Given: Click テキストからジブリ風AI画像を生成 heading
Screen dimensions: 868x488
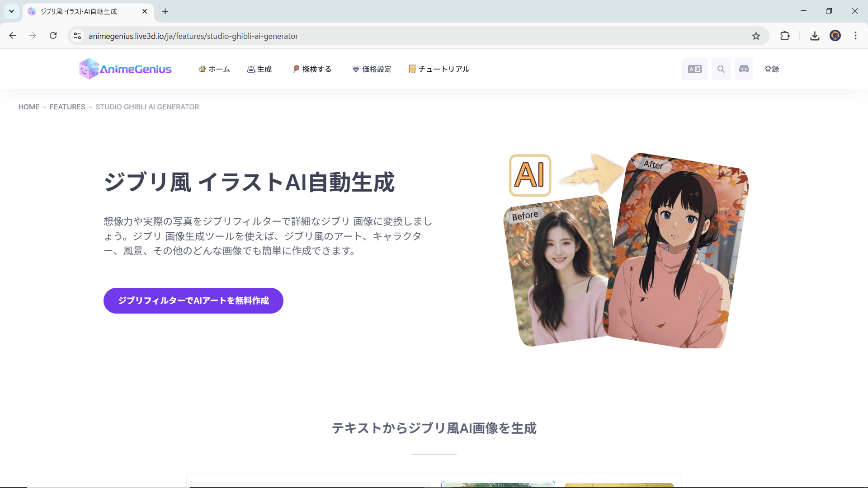Looking at the screenshot, I should pos(434,428).
